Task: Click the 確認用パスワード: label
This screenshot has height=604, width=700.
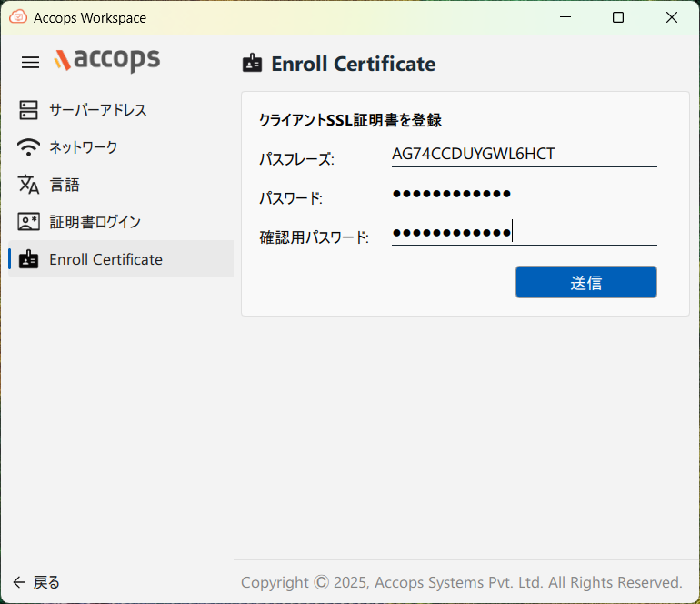Action: click(x=315, y=237)
